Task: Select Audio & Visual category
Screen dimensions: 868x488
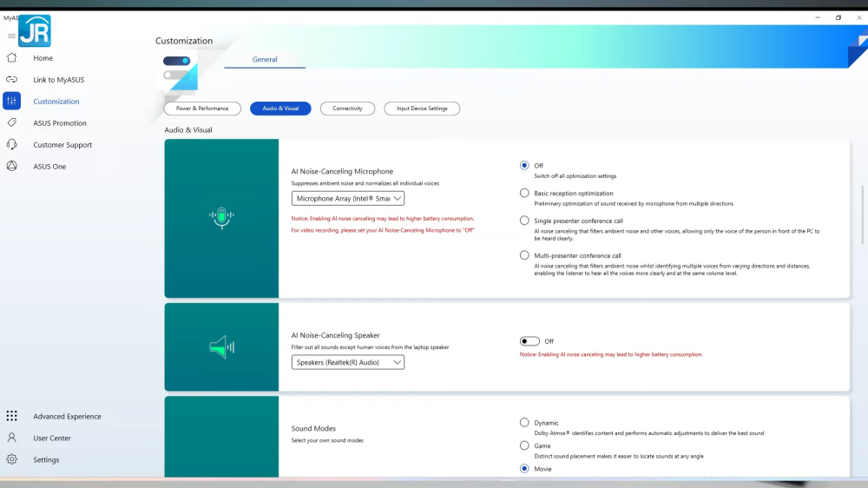Action: 280,109
